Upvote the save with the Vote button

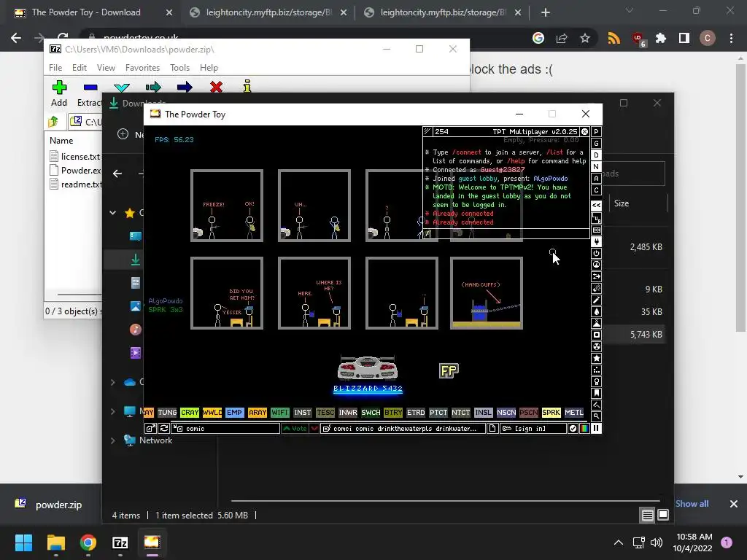(295, 429)
